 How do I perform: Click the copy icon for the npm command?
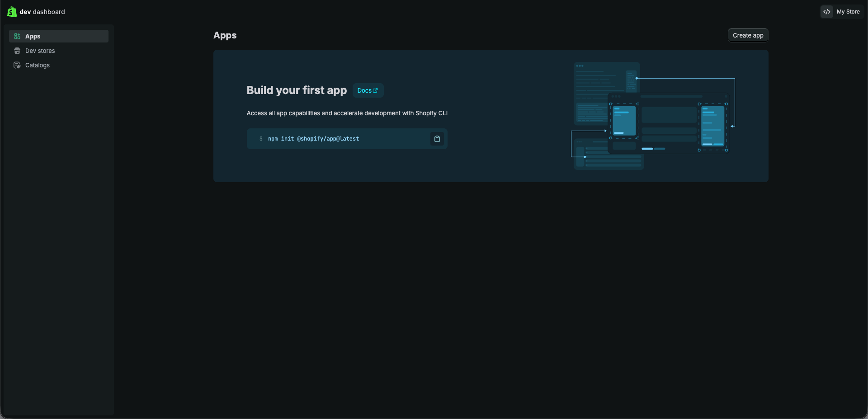pyautogui.click(x=437, y=139)
